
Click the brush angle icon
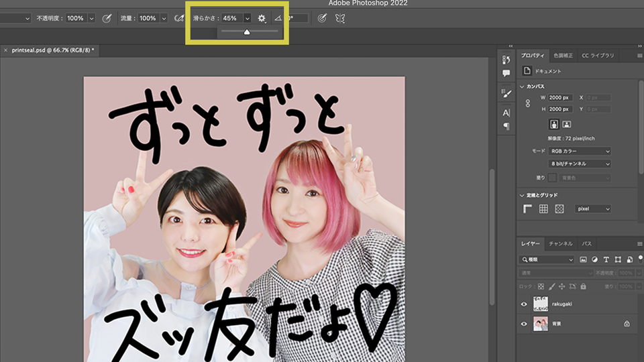pos(278,19)
